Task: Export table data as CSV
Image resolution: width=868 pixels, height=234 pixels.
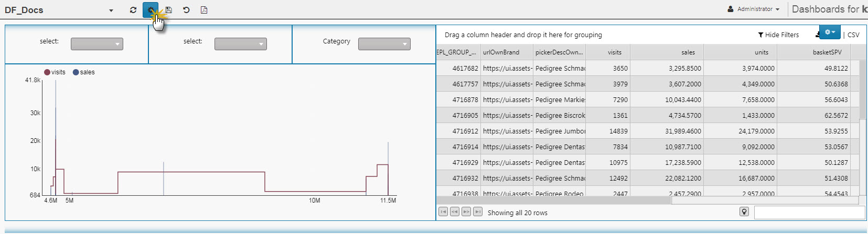Action: tap(853, 35)
